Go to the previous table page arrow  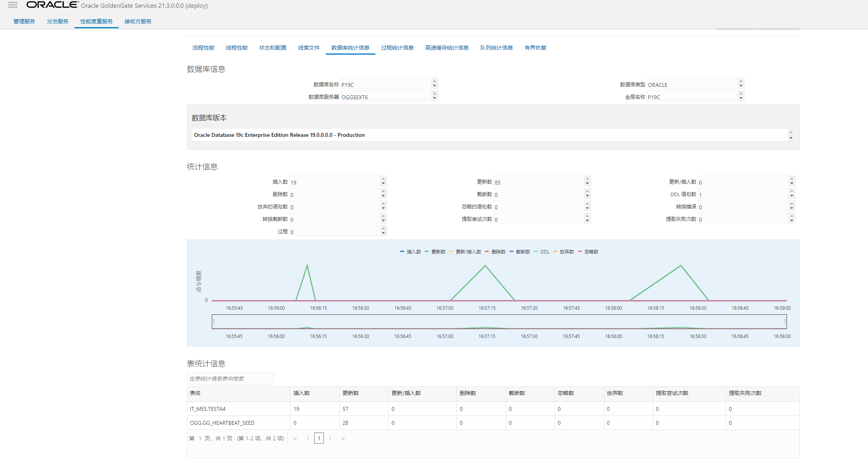(x=308, y=439)
